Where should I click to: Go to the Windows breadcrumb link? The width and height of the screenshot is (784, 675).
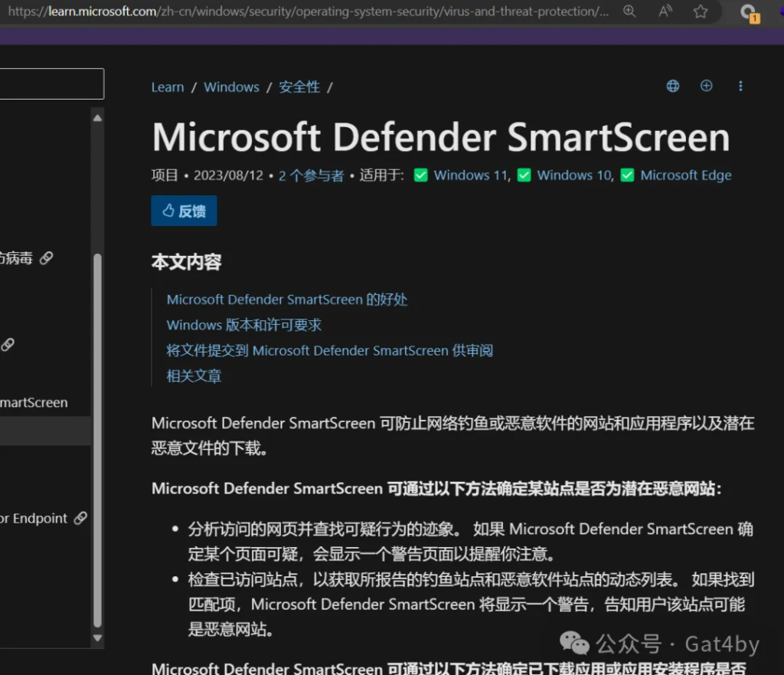[x=231, y=87]
